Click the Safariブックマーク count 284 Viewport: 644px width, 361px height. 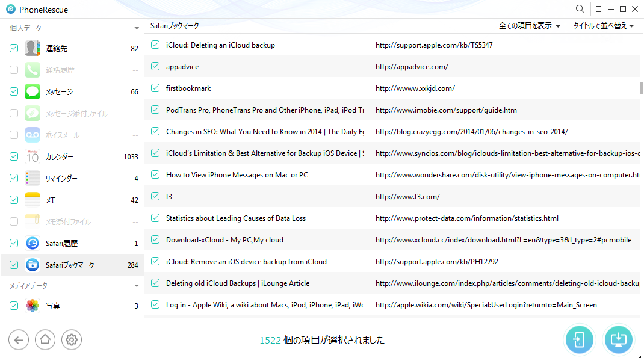click(132, 265)
